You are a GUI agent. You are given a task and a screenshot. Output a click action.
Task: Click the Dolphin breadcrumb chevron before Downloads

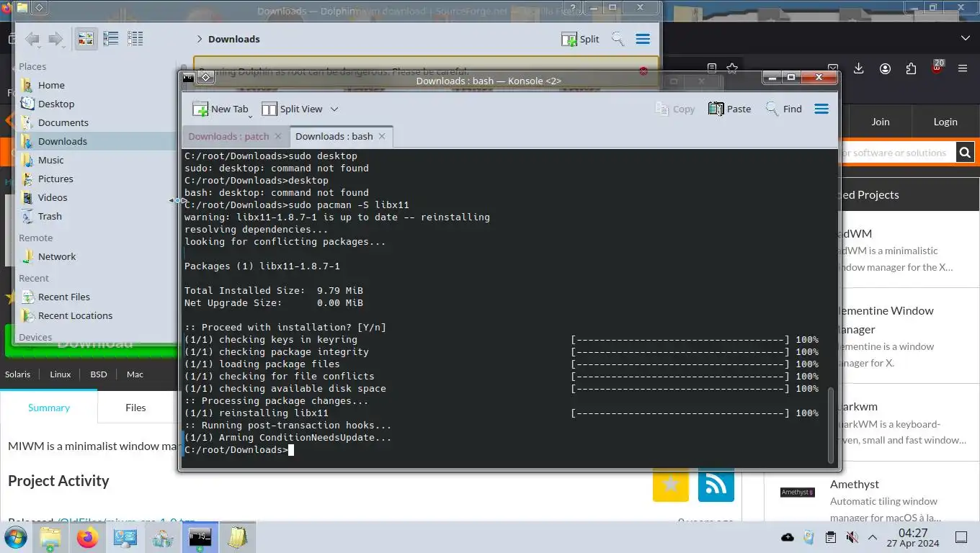pyautogui.click(x=198, y=39)
